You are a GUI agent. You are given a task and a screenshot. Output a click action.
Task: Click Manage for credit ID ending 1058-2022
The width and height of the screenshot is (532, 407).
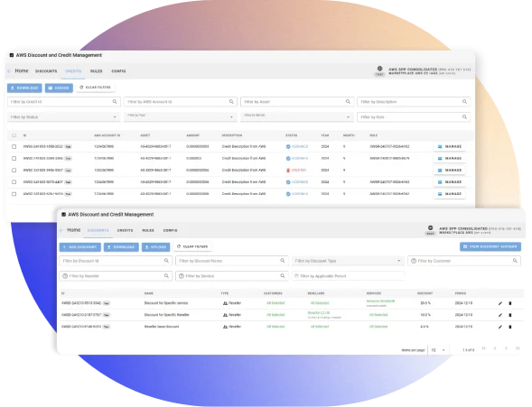click(449, 146)
